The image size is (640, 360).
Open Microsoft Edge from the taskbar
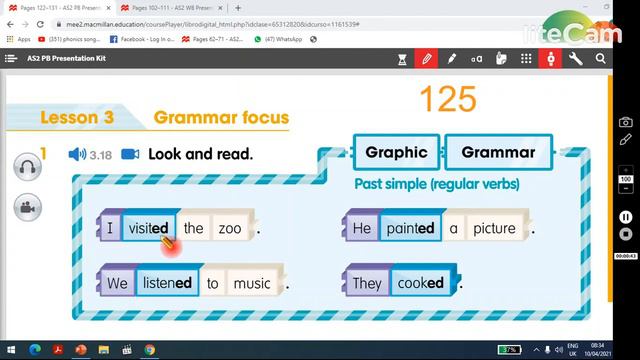pos(35,350)
